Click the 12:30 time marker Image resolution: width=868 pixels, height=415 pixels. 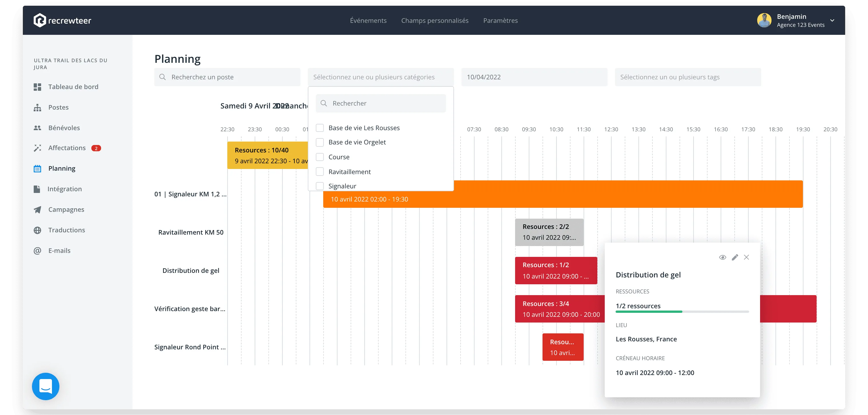(611, 129)
